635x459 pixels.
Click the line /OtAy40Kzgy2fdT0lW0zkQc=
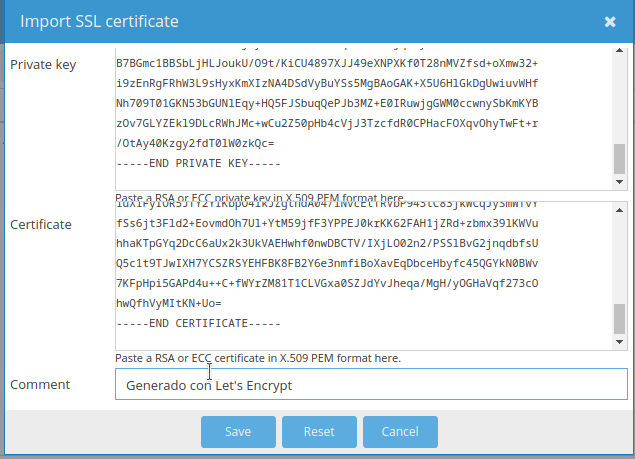(195, 143)
